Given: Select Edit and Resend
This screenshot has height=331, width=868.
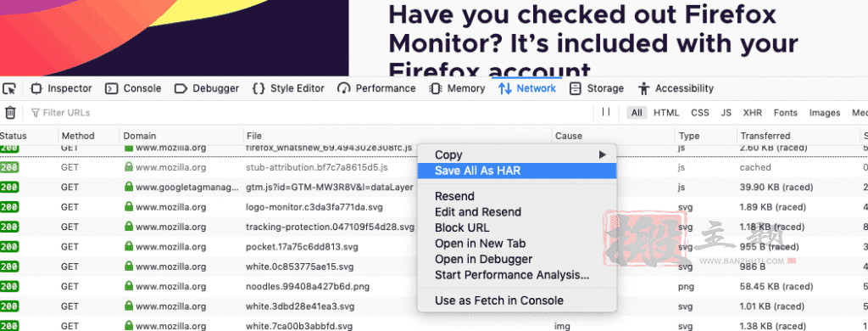Looking at the screenshot, I should 516,212.
